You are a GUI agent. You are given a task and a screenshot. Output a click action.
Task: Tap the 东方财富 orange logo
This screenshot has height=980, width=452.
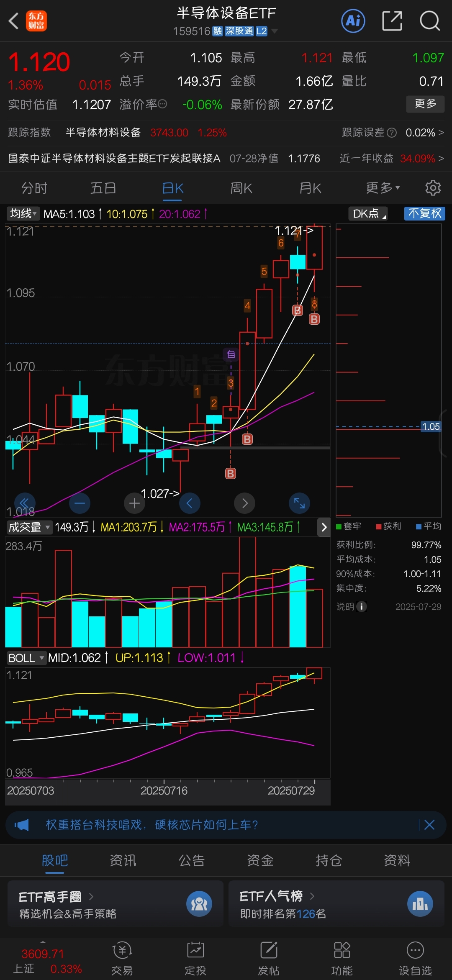pos(36,21)
